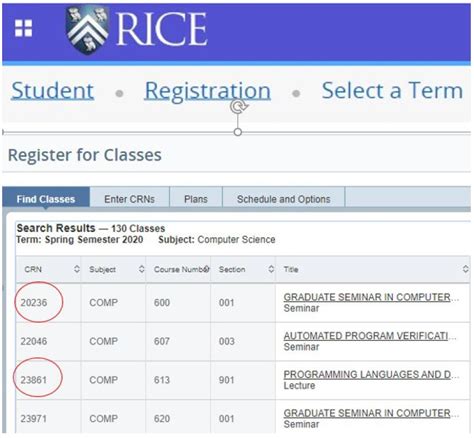474x438 pixels.
Task: Select the Schedule and Options tab
Action: [x=284, y=199]
